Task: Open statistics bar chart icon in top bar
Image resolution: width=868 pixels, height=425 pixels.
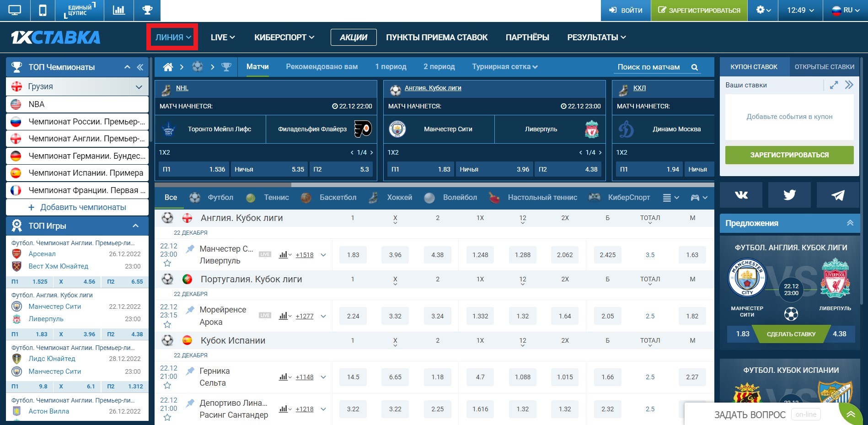Action: pos(119,10)
